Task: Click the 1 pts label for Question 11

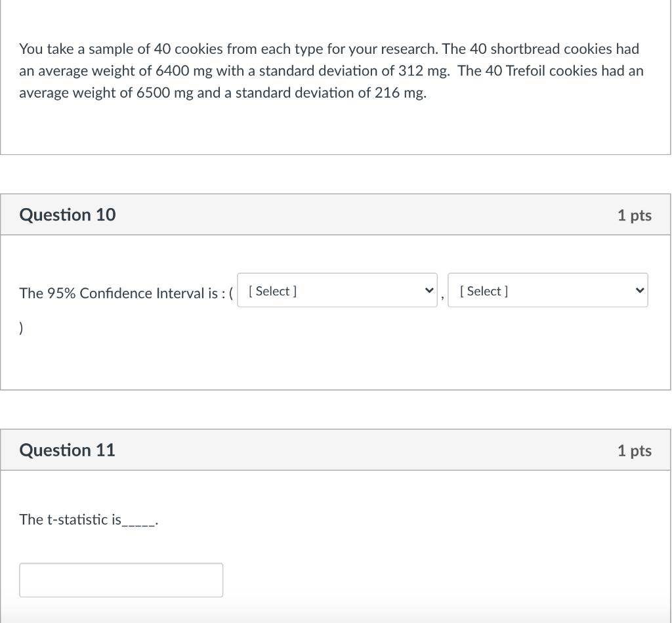Action: (634, 450)
